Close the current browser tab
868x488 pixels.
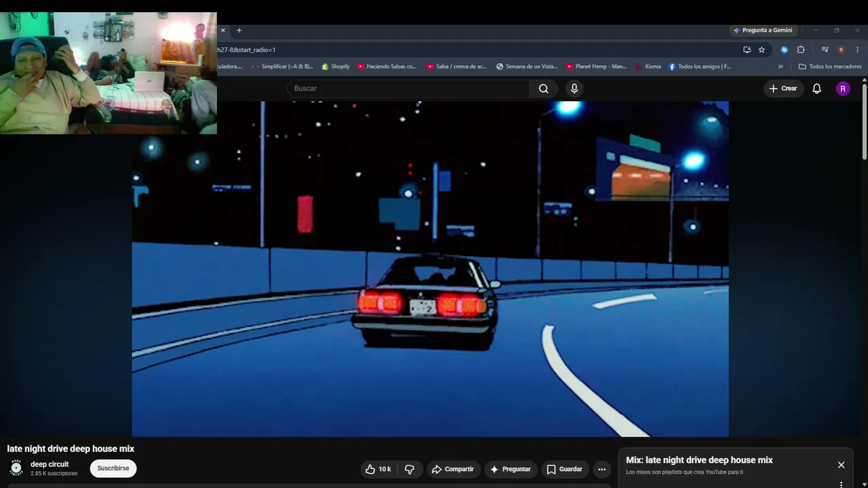click(222, 30)
